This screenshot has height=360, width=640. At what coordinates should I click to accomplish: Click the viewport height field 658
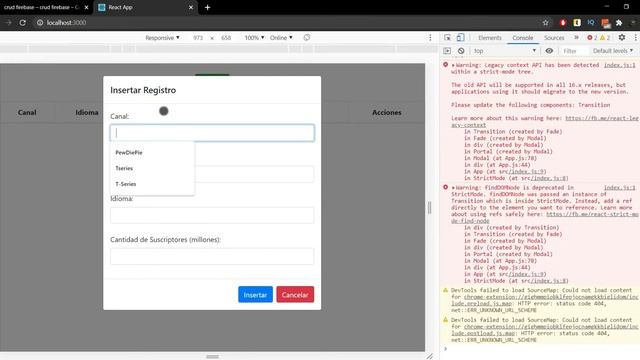point(226,38)
